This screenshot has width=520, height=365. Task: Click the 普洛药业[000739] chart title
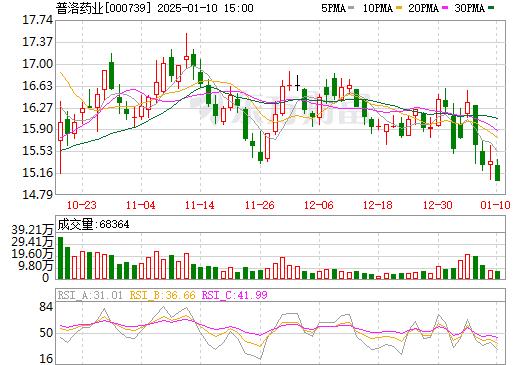(103, 8)
